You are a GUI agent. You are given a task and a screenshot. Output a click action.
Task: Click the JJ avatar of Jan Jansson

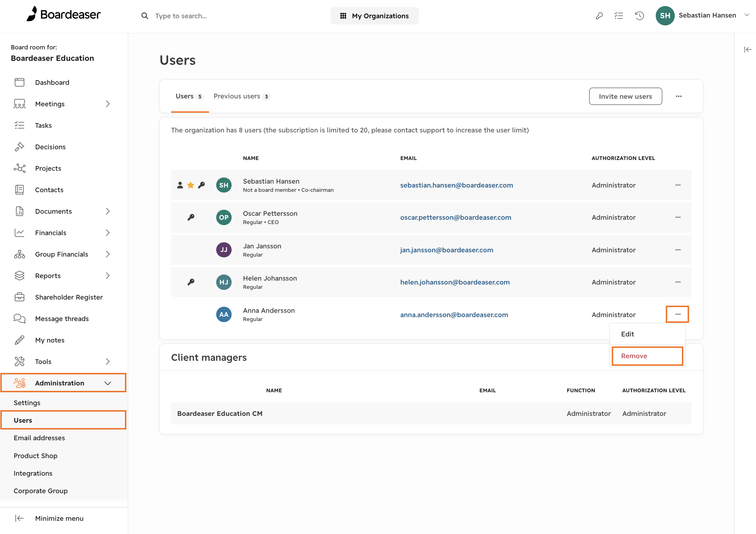(x=224, y=250)
